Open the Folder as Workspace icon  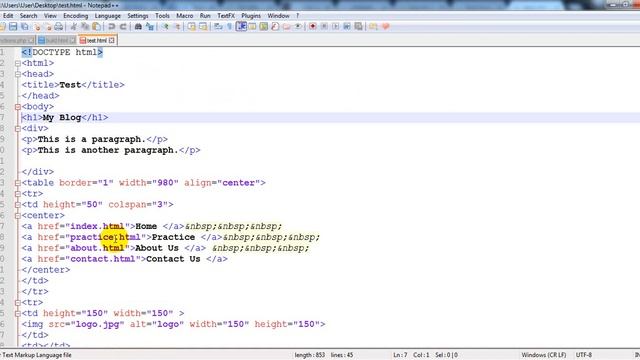287,27
